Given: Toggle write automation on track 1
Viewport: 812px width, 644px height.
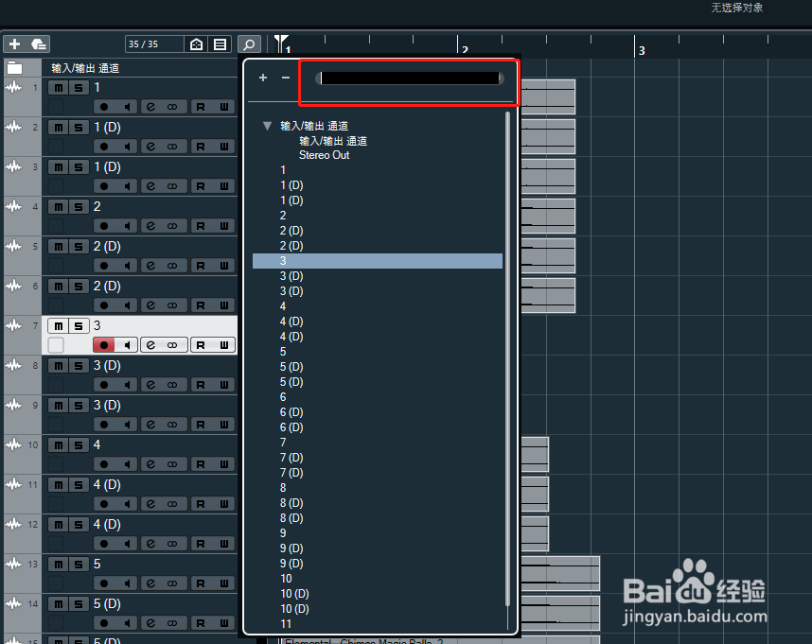Looking at the screenshot, I should (x=224, y=107).
